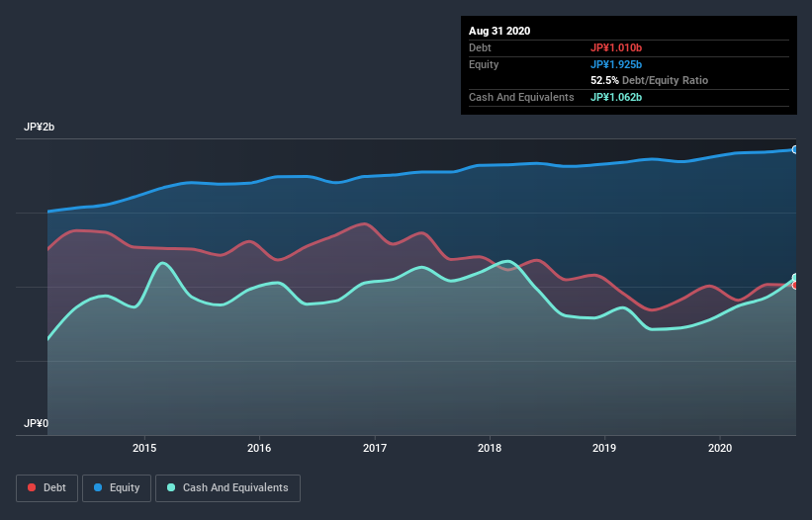This screenshot has height=520, width=812.
Task: Toggle Cash And Equivalents legend button
Action: (227, 488)
